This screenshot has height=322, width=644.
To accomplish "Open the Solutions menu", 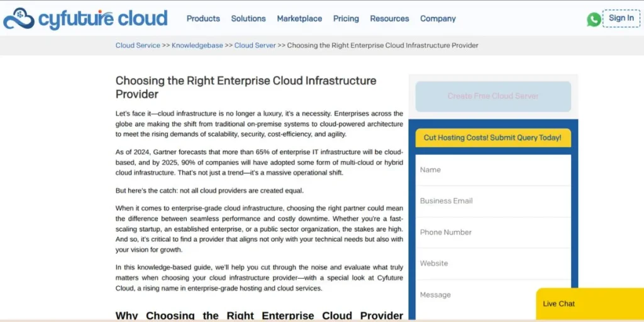I will [x=248, y=18].
